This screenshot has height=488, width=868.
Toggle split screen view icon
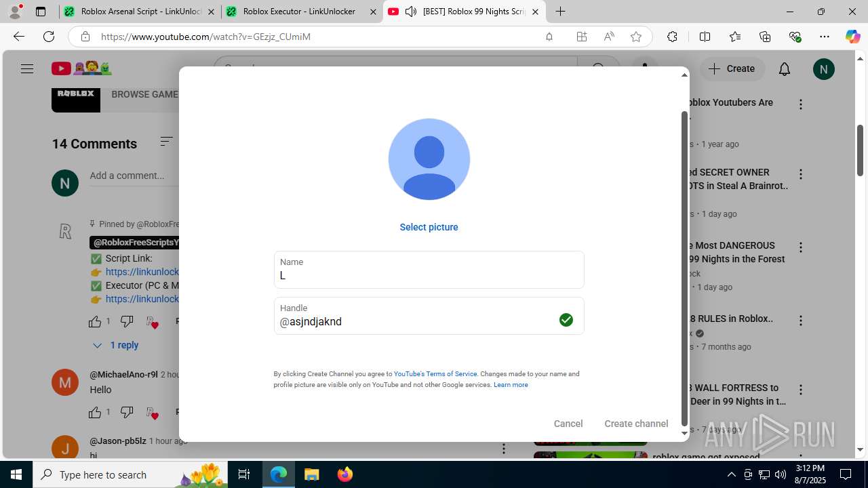pyautogui.click(x=705, y=37)
